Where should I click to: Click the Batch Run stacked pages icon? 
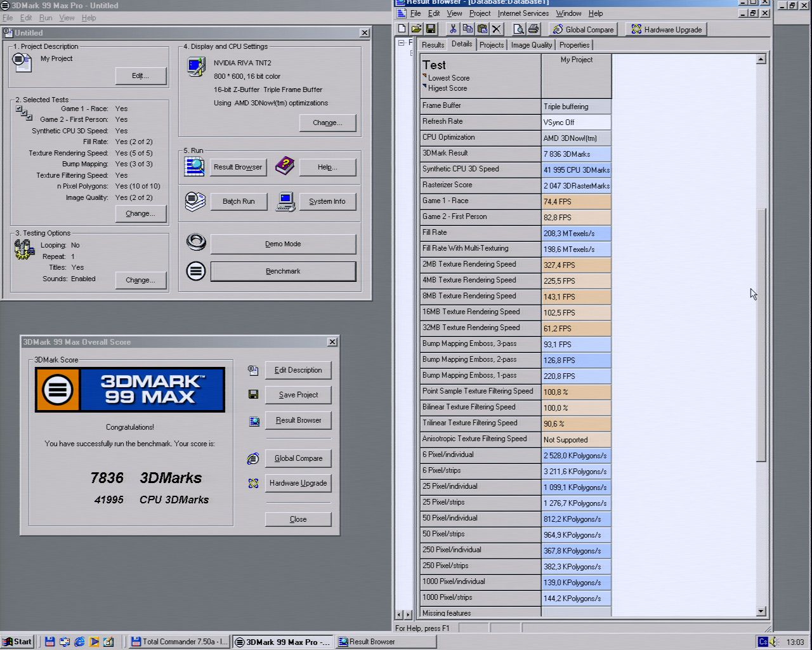tap(195, 201)
